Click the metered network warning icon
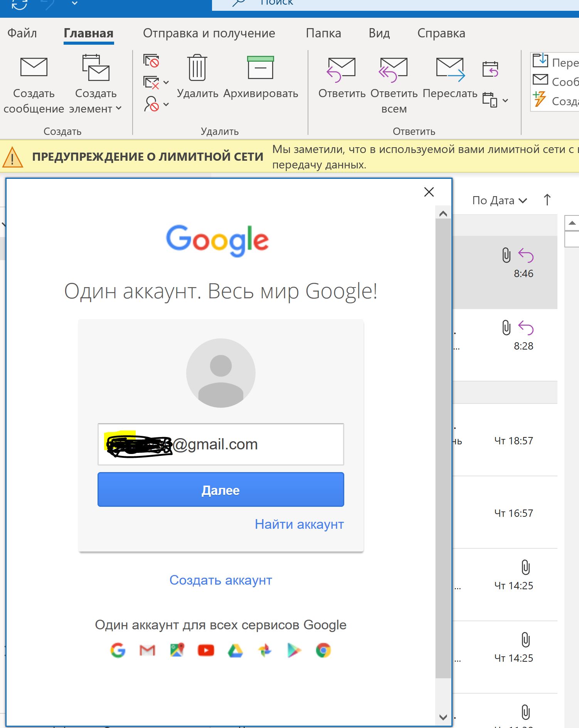This screenshot has height=728, width=579. click(13, 157)
